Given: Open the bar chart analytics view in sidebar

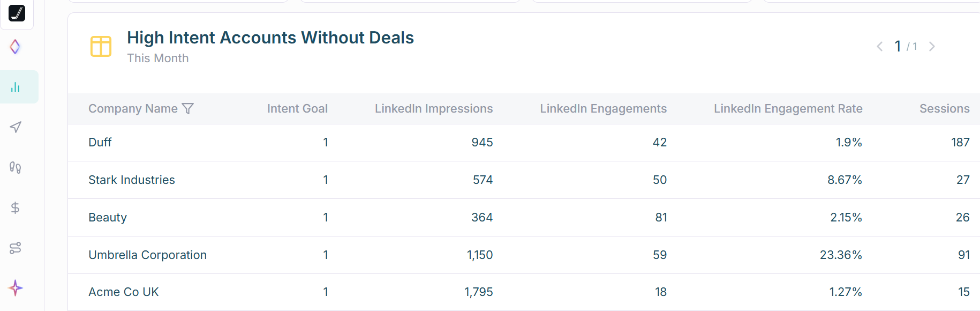Looking at the screenshot, I should [16, 86].
